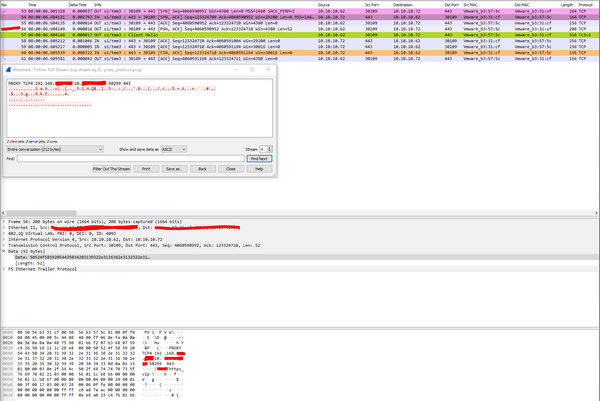Click hex row 0000 in the bytes pane
The image size is (600, 401).
point(93,333)
